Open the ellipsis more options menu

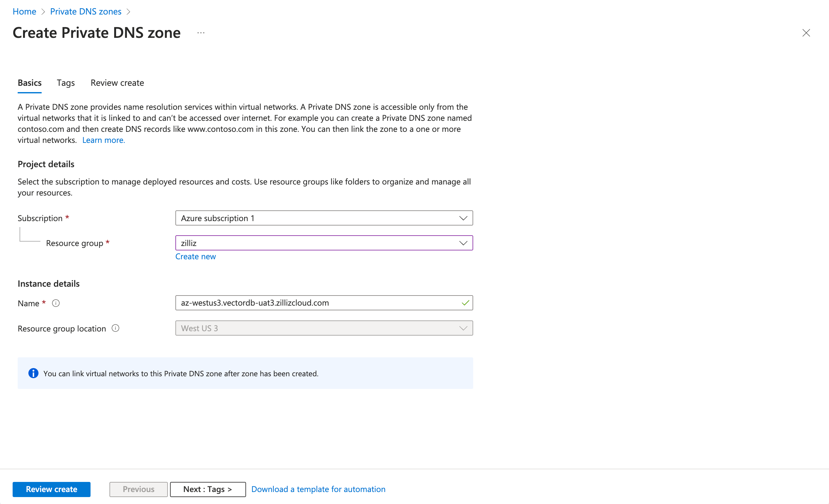tap(201, 33)
